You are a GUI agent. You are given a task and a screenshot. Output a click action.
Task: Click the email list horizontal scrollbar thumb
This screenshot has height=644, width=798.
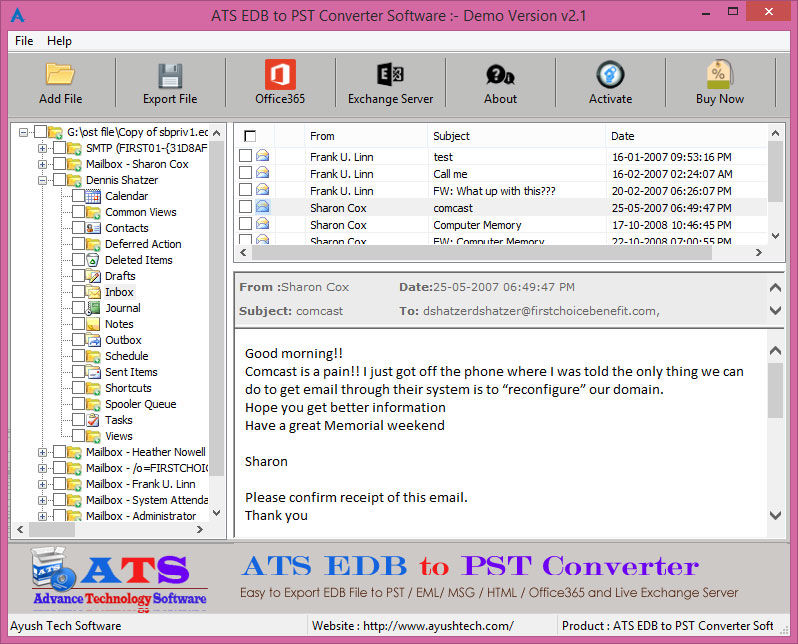coord(482,253)
